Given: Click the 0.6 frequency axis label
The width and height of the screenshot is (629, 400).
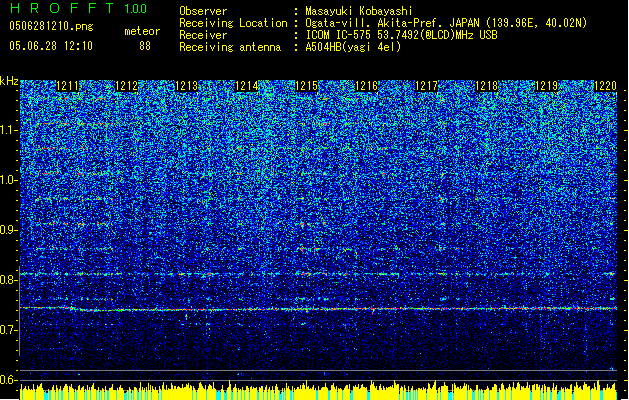Looking at the screenshot, I should coord(8,380).
